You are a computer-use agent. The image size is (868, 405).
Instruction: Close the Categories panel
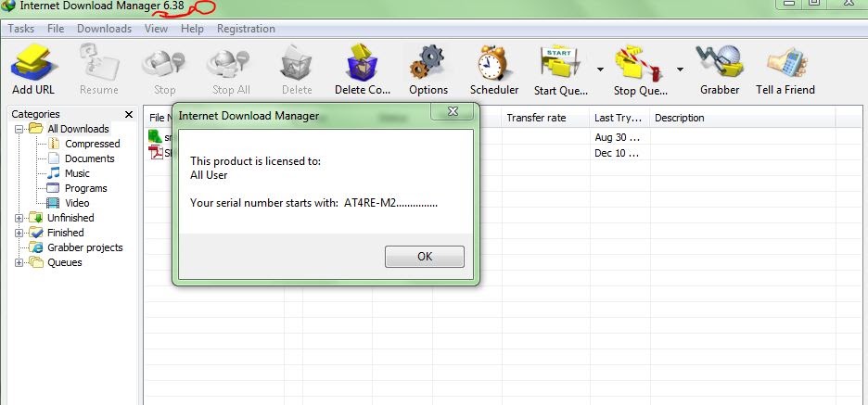point(129,115)
